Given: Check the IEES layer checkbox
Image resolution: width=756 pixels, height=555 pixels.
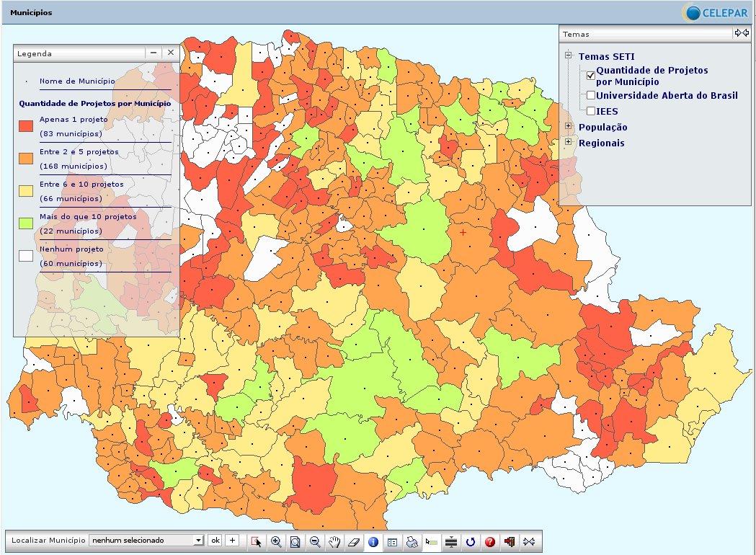Looking at the screenshot, I should coord(591,111).
